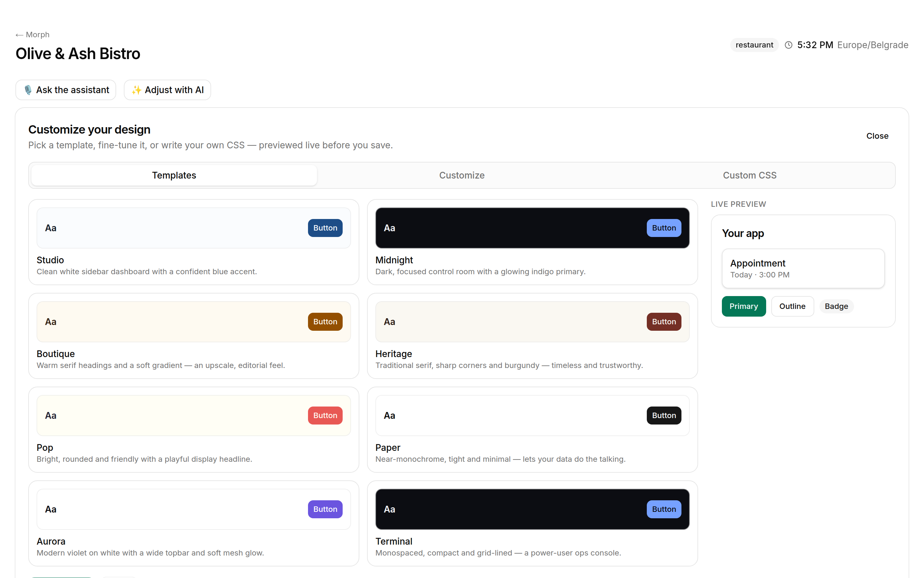Close the Customize your design panel
Image resolution: width=924 pixels, height=578 pixels.
877,136
